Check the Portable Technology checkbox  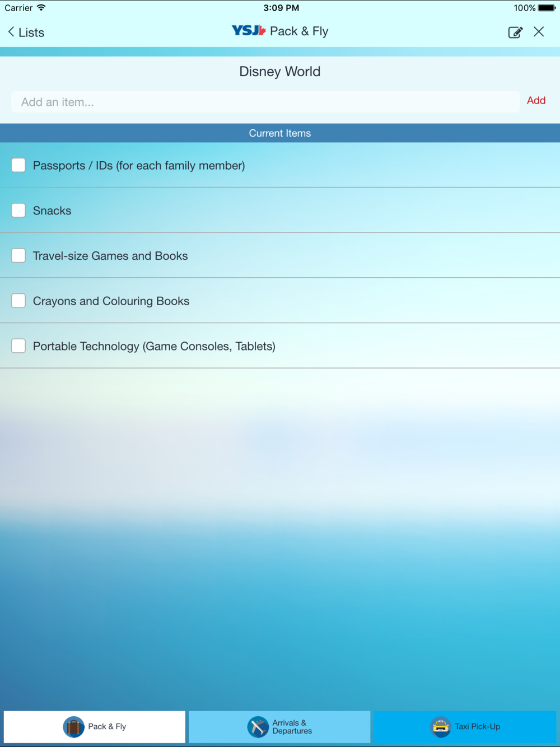18,346
